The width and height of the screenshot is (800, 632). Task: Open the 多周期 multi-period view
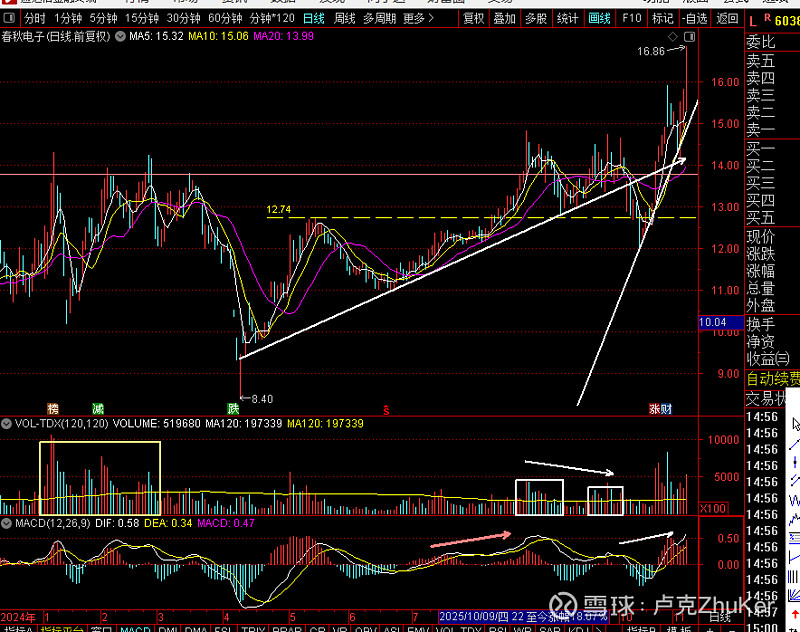[380, 19]
